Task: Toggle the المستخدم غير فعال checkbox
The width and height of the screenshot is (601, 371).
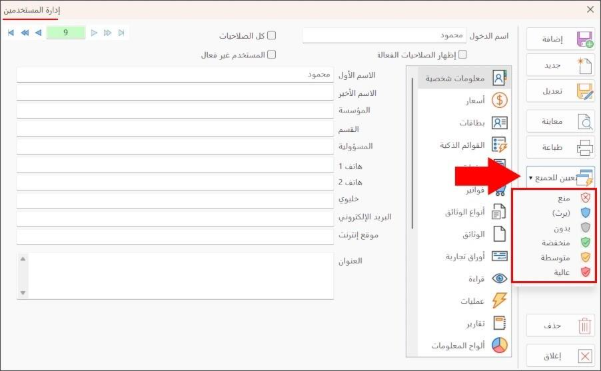Action: click(x=271, y=55)
